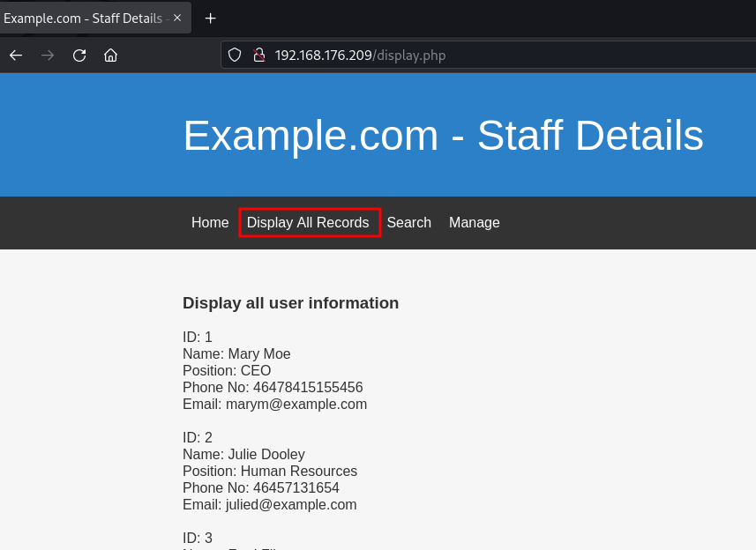Go to the browser home page icon

pos(110,56)
